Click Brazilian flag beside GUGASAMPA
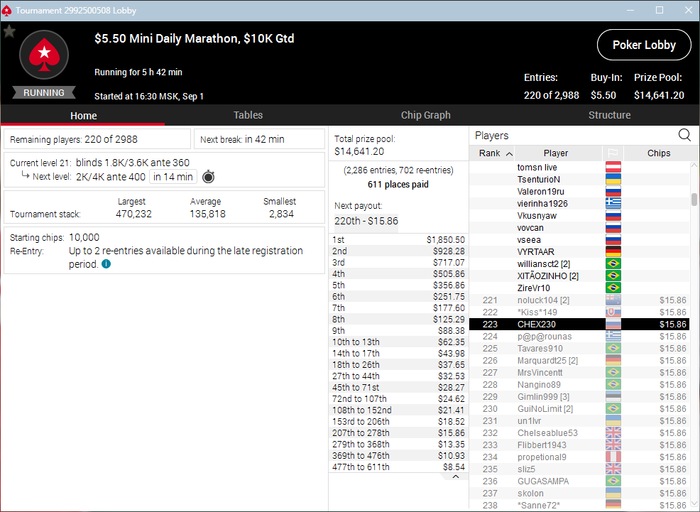 613,481
